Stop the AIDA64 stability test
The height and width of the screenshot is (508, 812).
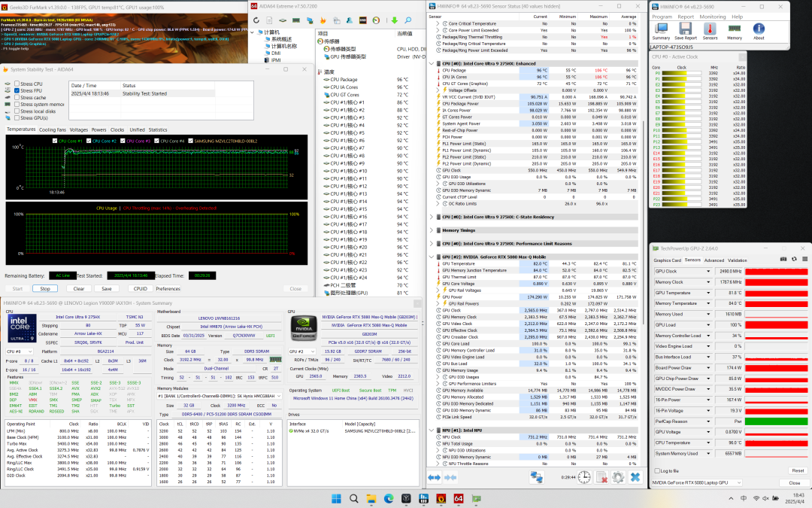point(45,288)
